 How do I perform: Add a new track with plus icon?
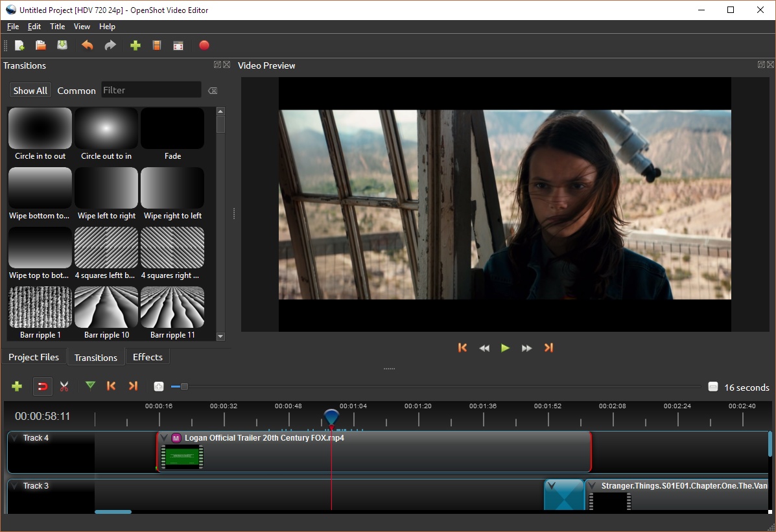pos(18,387)
